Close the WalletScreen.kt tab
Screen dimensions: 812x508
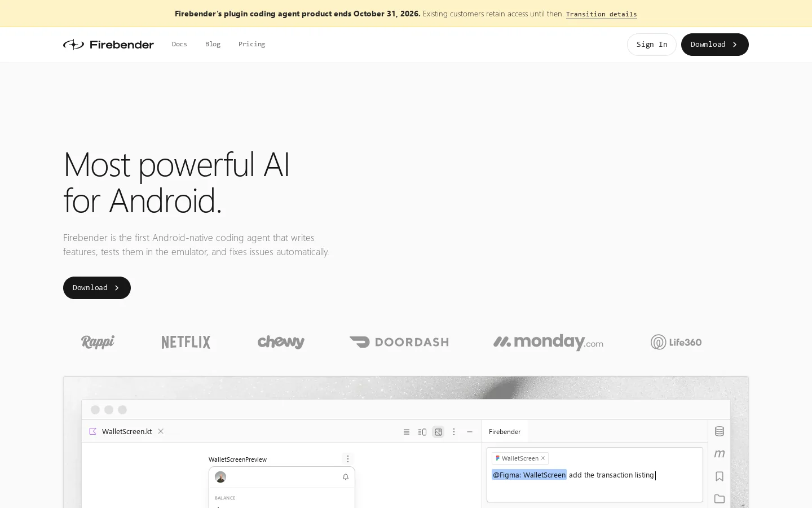point(161,431)
